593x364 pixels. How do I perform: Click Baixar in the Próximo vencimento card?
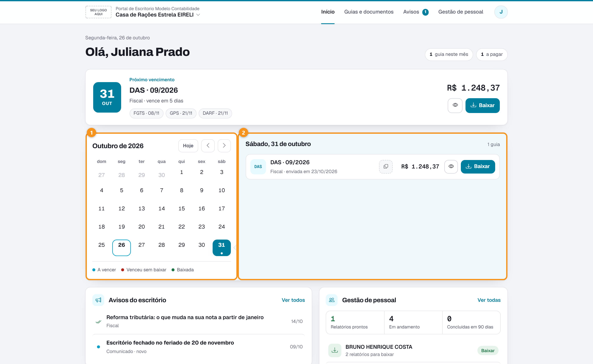coord(482,105)
